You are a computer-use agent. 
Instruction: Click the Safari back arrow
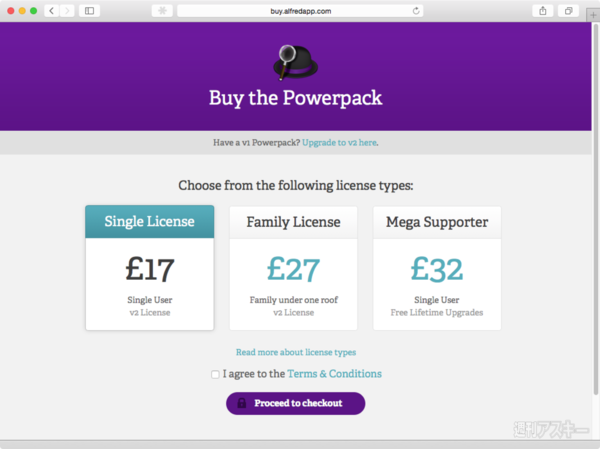50,10
